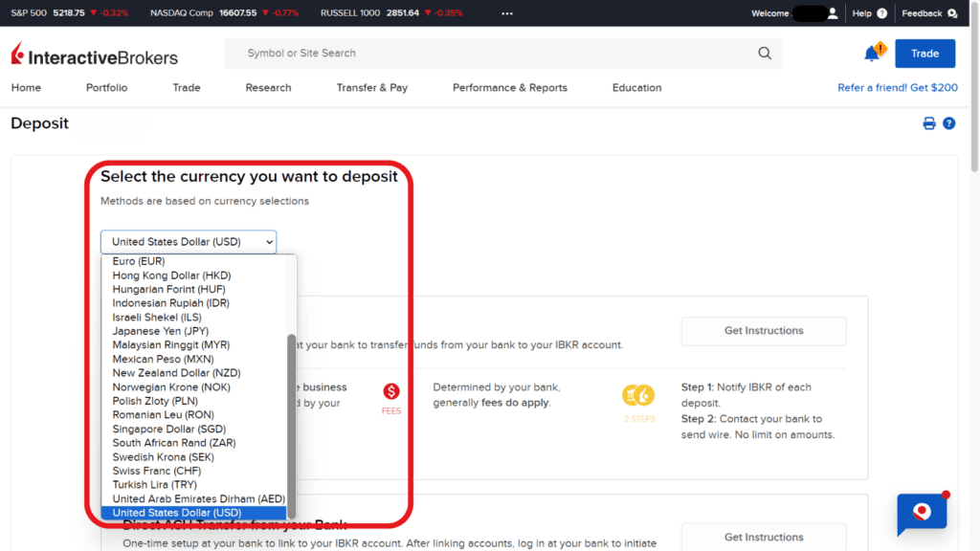Screen dimensions: 980x551
Task: Click the Interactive Brokers logo
Action: point(93,55)
